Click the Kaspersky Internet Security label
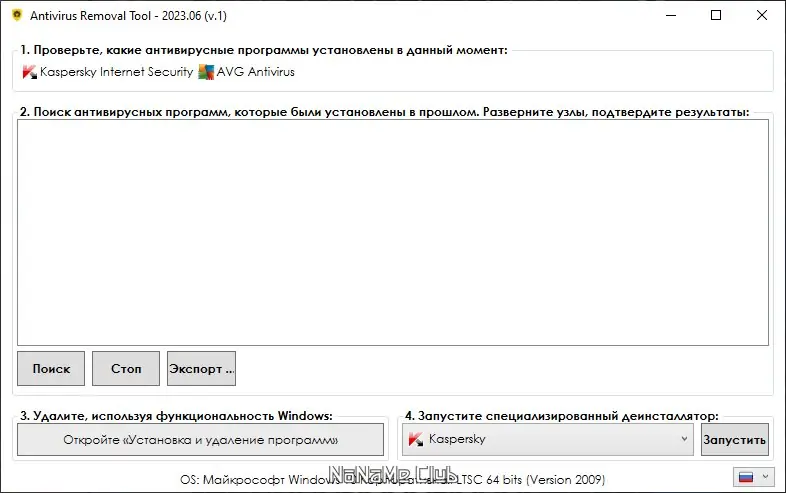The height and width of the screenshot is (493, 786). click(x=116, y=72)
